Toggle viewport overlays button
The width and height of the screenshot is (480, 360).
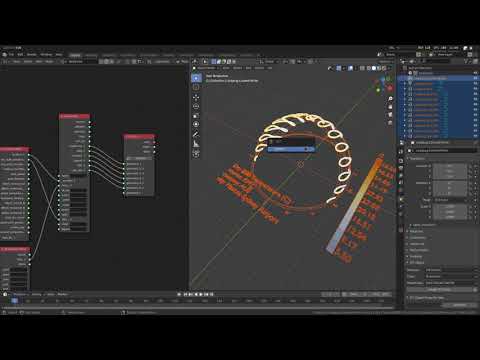351,68
